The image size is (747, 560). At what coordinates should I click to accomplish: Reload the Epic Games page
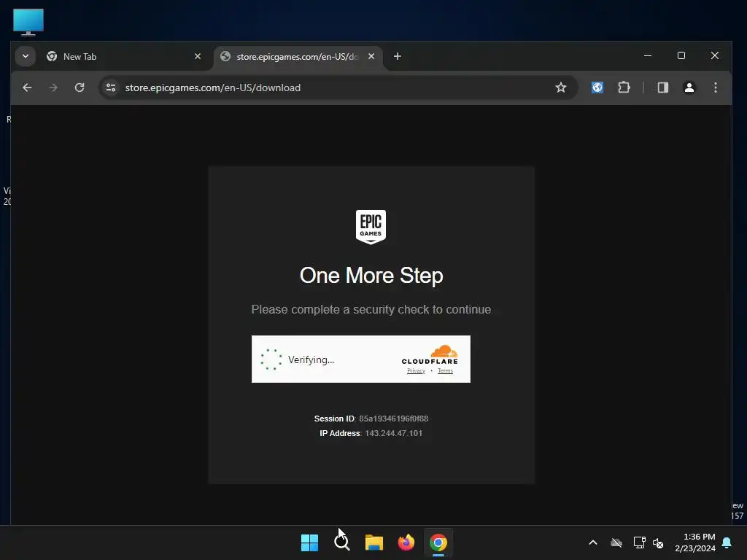[80, 87]
